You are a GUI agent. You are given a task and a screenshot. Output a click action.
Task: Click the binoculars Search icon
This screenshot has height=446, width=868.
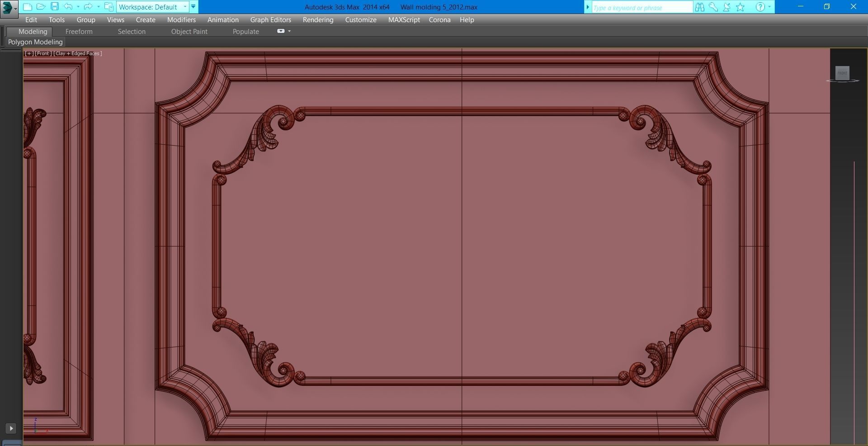[700, 7]
